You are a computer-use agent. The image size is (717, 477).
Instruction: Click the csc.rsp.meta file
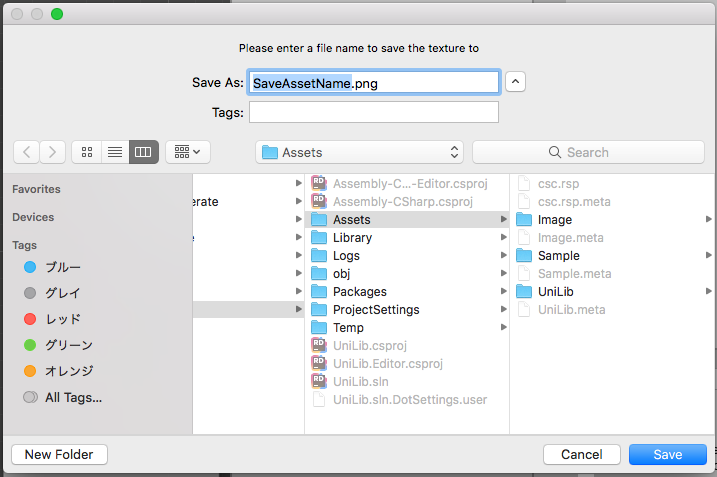pyautogui.click(x=613, y=202)
